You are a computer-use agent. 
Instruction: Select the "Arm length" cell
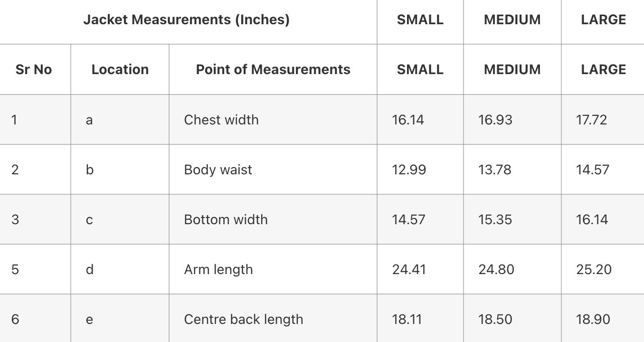coord(218,270)
